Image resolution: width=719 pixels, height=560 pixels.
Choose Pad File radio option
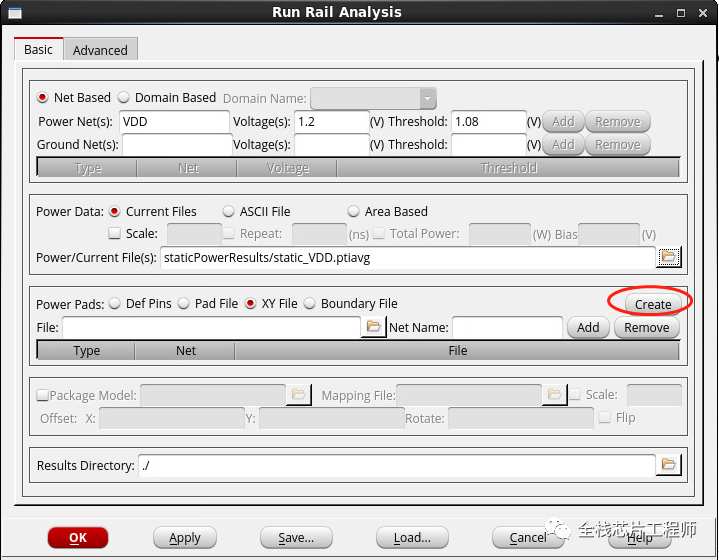click(x=183, y=304)
